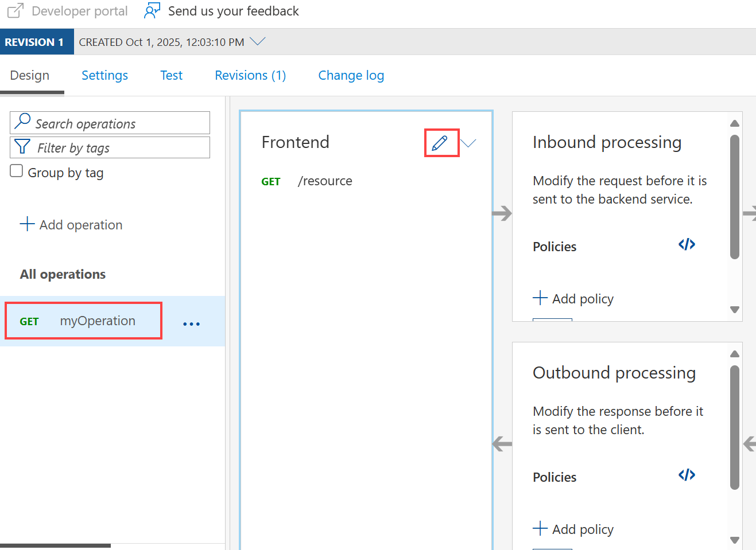
Task: Select the GET myOperation entry
Action: tap(83, 320)
